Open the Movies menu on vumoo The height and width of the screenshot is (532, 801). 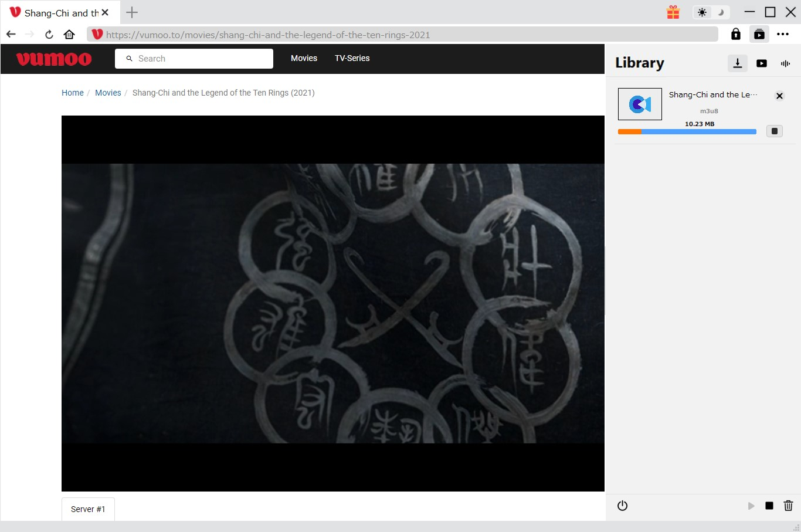[x=304, y=59]
